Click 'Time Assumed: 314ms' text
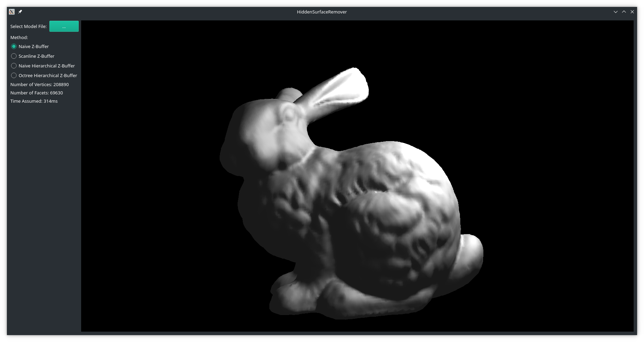This screenshot has width=644, height=342. (34, 101)
